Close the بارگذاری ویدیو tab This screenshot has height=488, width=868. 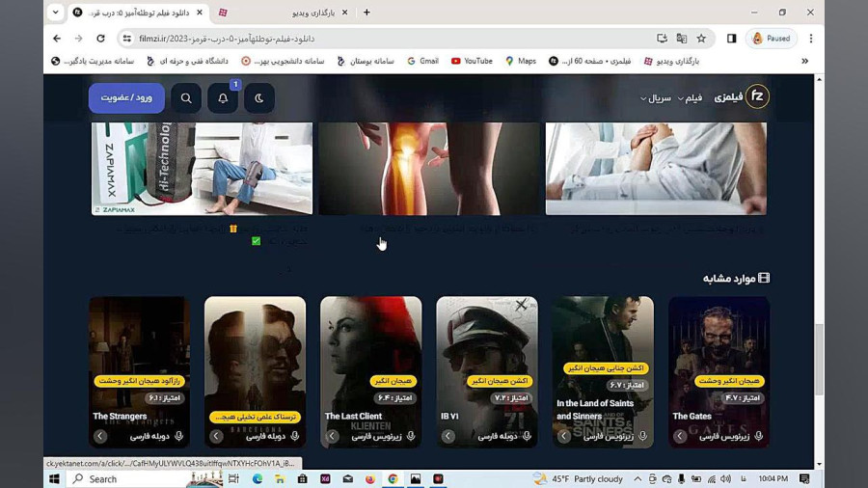click(x=345, y=13)
